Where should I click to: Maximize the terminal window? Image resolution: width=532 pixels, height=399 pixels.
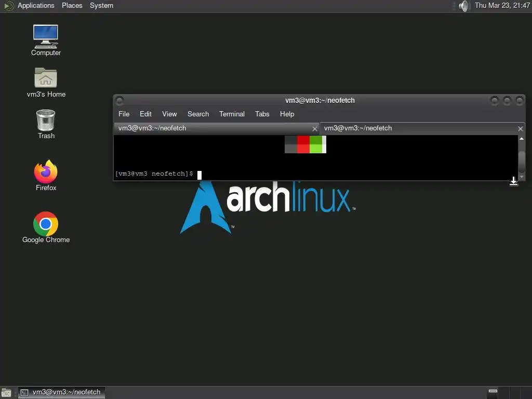point(507,101)
